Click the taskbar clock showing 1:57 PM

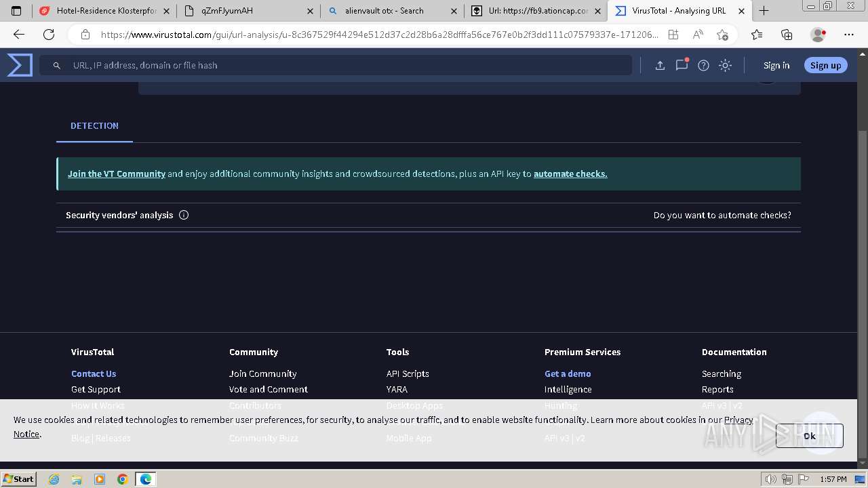coord(833,479)
